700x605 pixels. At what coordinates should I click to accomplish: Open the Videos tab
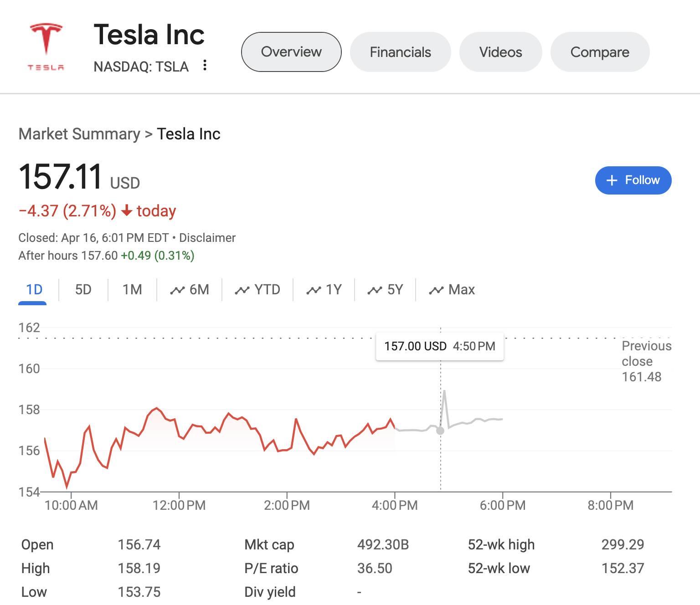(500, 52)
